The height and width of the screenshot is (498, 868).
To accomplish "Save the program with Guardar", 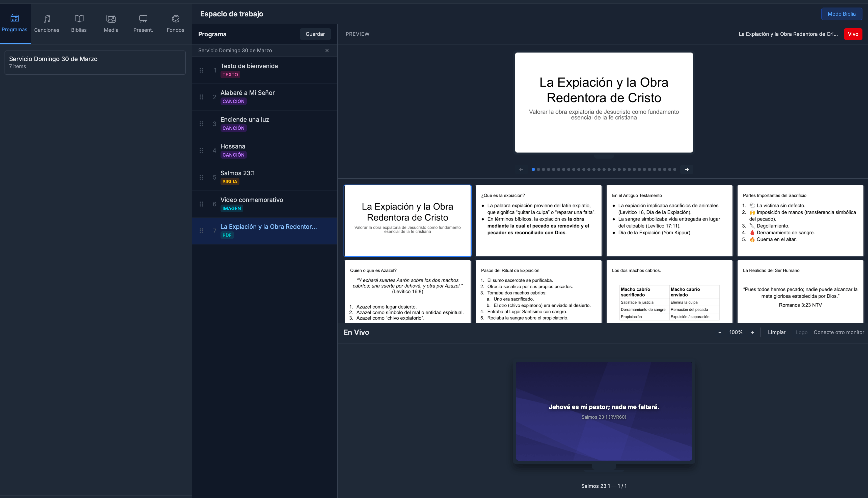I will click(x=315, y=34).
